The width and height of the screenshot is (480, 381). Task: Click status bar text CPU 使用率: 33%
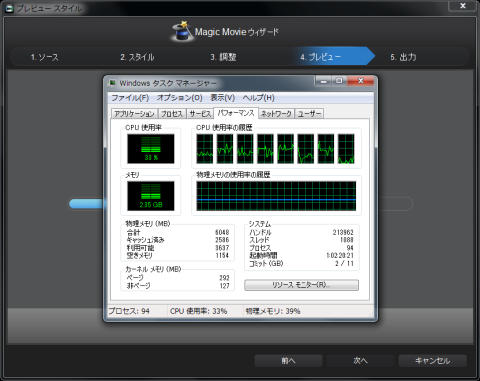[199, 311]
